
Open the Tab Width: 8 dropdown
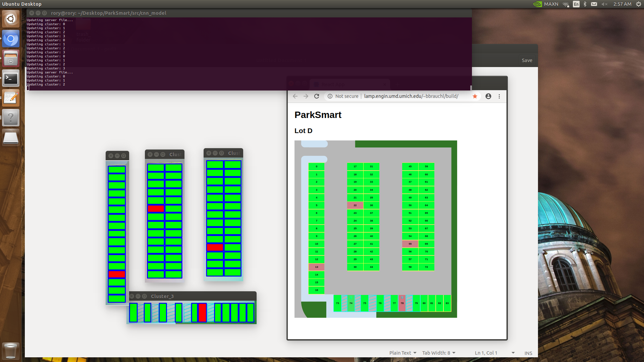(x=439, y=353)
